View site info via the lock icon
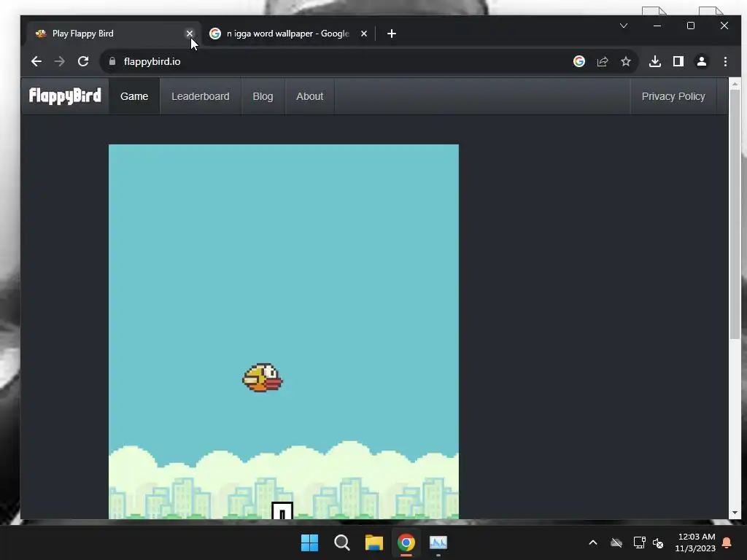Screen dimensions: 747x560 point(112,61)
